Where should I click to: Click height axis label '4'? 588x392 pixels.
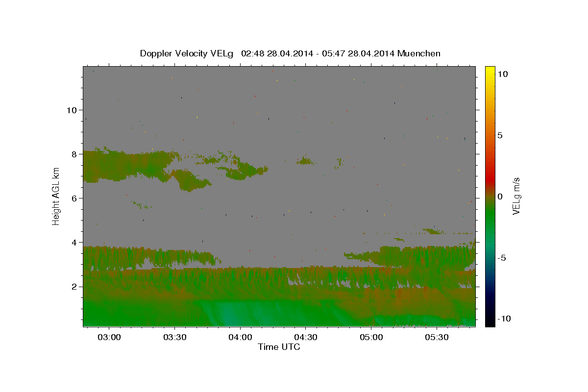tap(75, 242)
